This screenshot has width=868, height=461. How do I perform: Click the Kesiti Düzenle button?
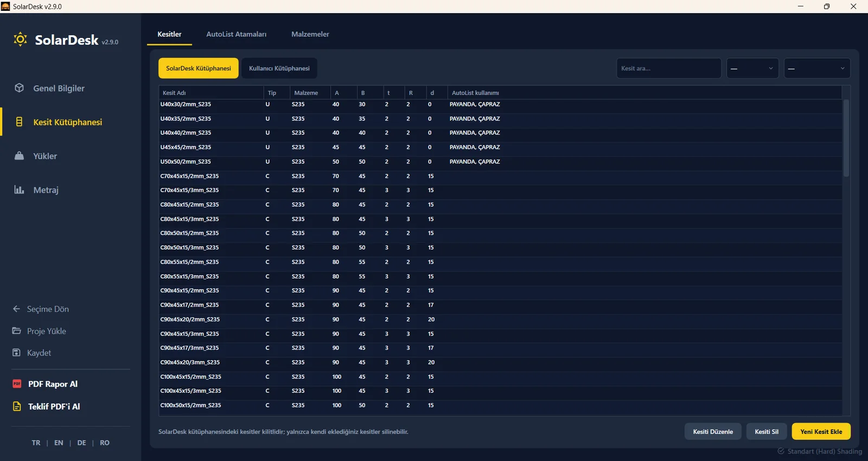click(x=713, y=432)
